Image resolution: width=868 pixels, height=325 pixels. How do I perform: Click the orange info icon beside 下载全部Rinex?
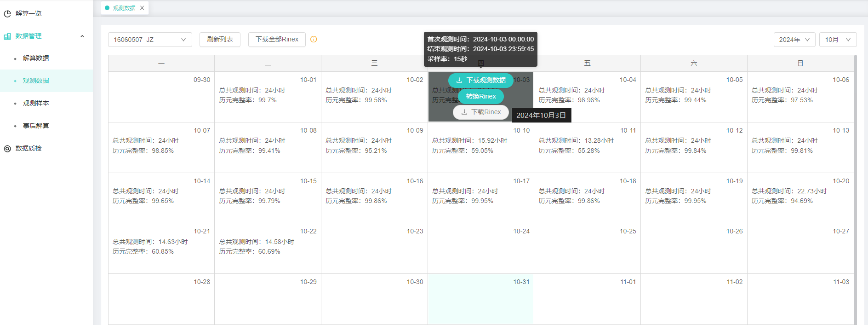[x=314, y=40]
